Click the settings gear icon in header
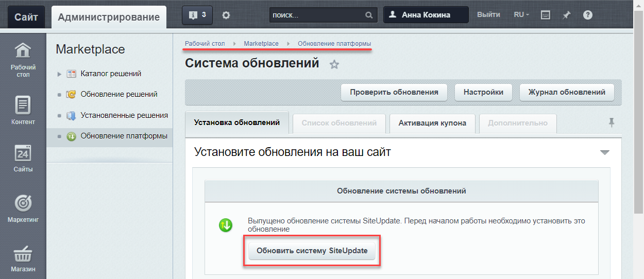 click(x=226, y=15)
